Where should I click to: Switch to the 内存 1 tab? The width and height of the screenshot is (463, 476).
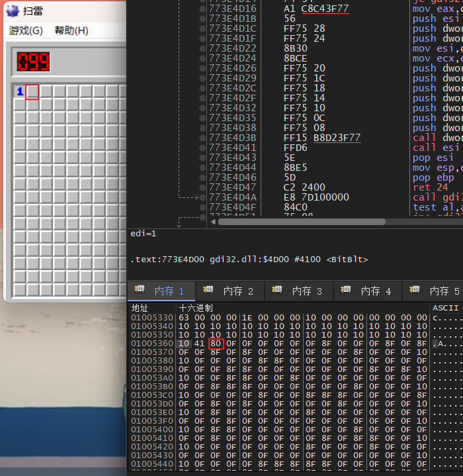pos(161,291)
